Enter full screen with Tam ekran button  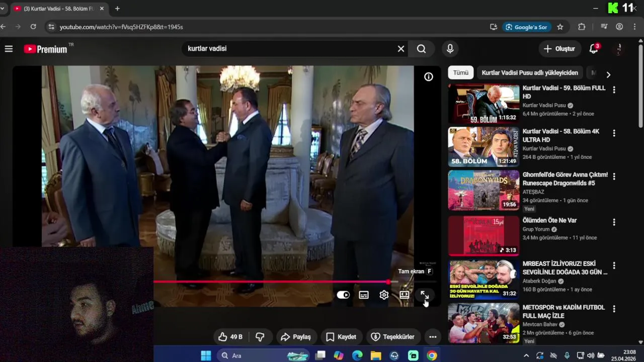425,295
